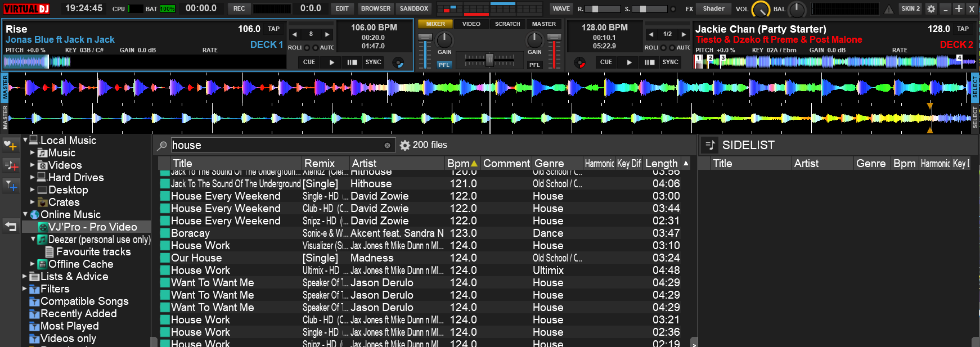This screenshot has width=980, height=347.
Task: Click the add virtual folder icon
Action: 11,165
